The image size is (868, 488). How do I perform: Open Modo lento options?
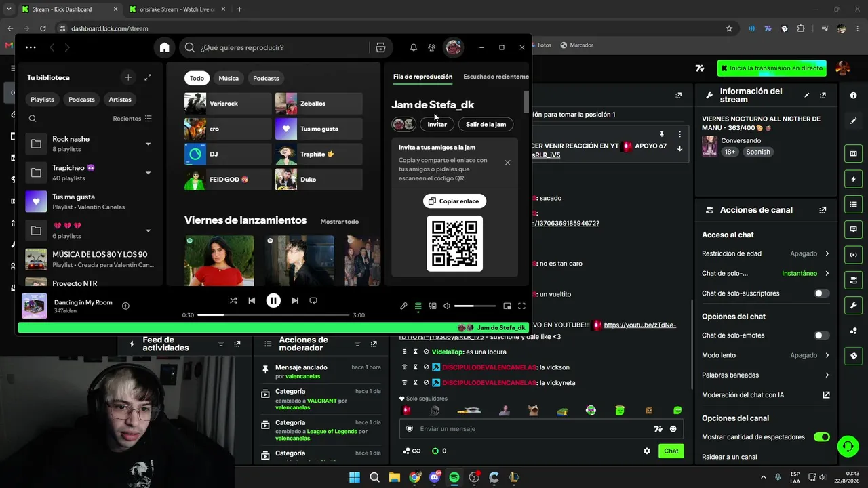pyautogui.click(x=766, y=355)
